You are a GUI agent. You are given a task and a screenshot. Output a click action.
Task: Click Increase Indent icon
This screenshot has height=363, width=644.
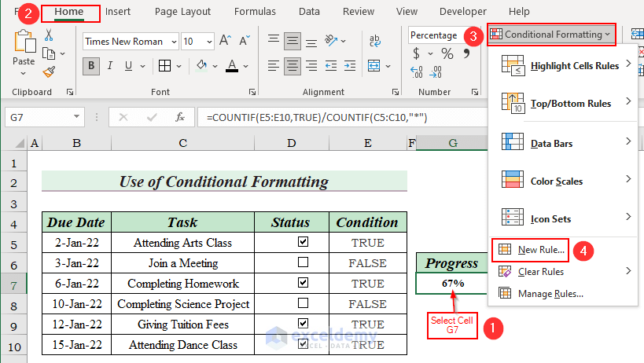(350, 66)
